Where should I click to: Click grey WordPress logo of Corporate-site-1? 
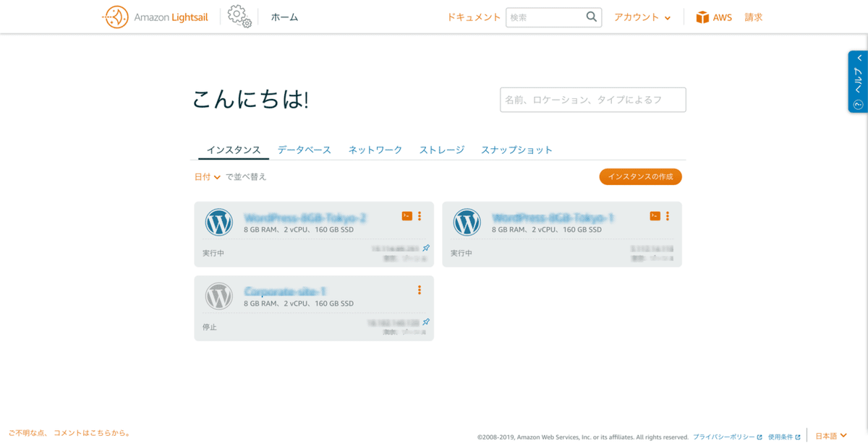[x=218, y=296]
